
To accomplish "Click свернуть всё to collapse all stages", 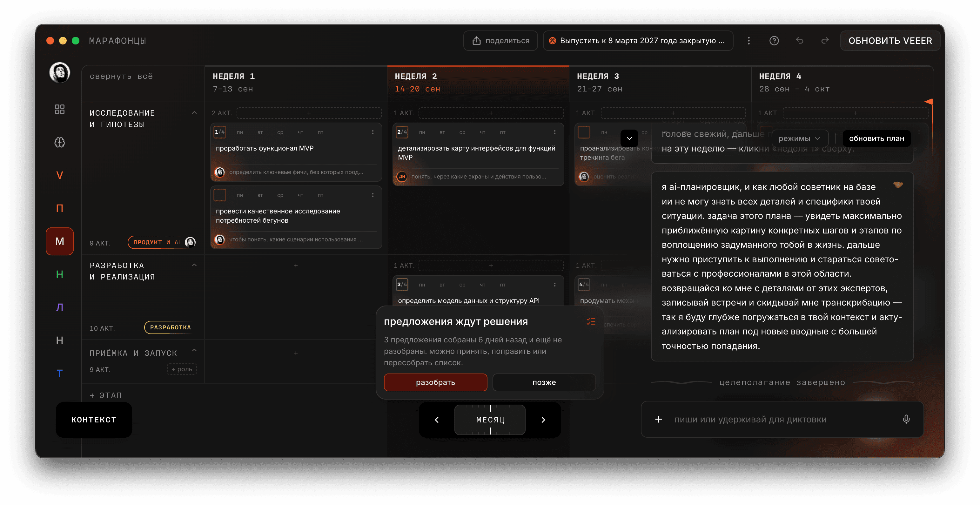I will click(121, 76).
